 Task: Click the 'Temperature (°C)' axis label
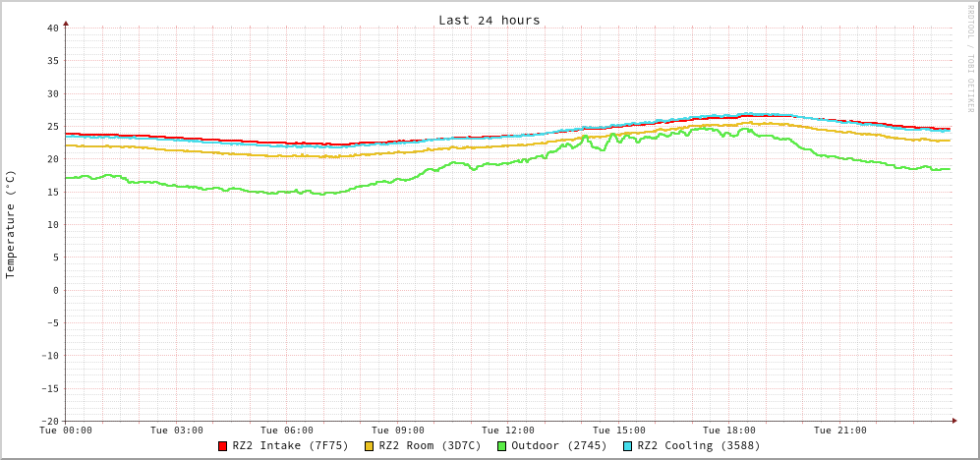[x=10, y=224]
